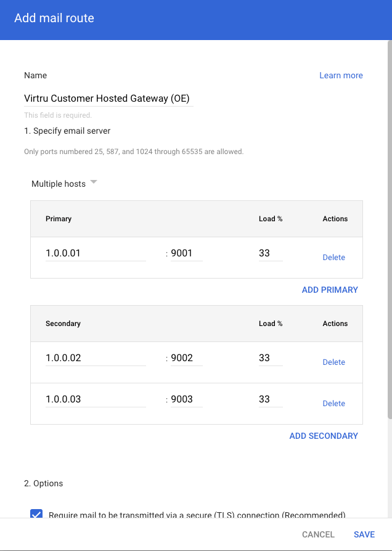Click the secondary host address 1.0.0.02
The height and width of the screenshot is (551, 392).
click(96, 357)
